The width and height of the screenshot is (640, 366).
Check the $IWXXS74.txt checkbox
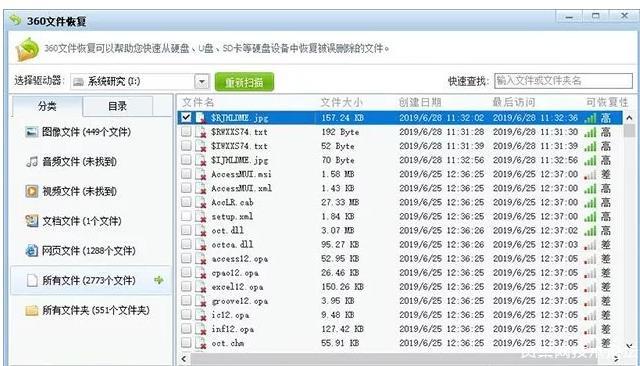click(x=186, y=146)
